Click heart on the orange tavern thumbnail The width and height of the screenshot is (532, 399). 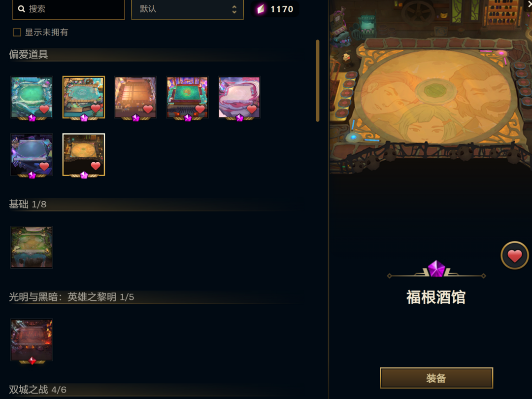96,166
